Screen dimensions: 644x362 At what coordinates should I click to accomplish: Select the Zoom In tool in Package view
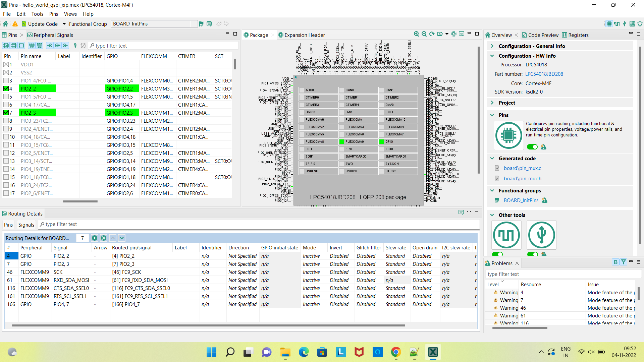coord(416,34)
